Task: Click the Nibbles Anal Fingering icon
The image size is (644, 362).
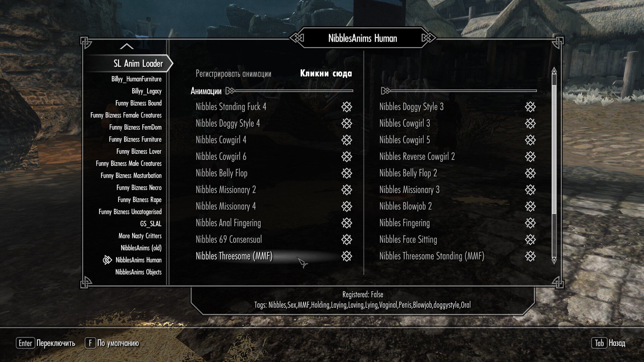Action: point(347,223)
